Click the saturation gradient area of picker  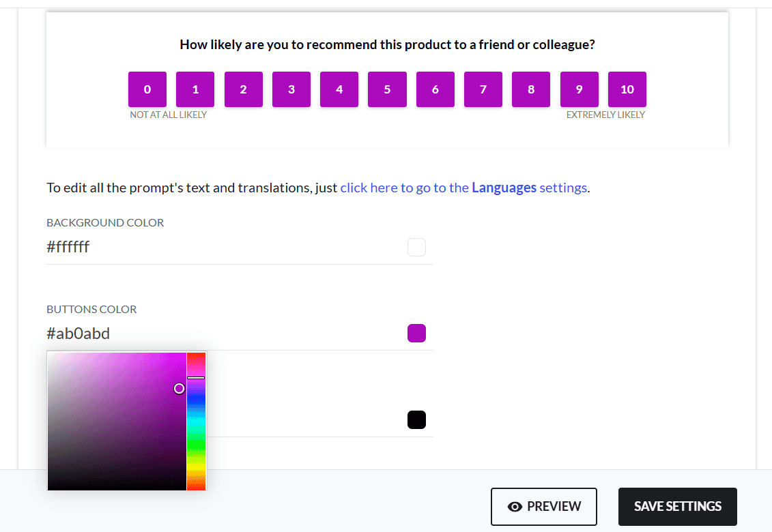click(x=117, y=422)
